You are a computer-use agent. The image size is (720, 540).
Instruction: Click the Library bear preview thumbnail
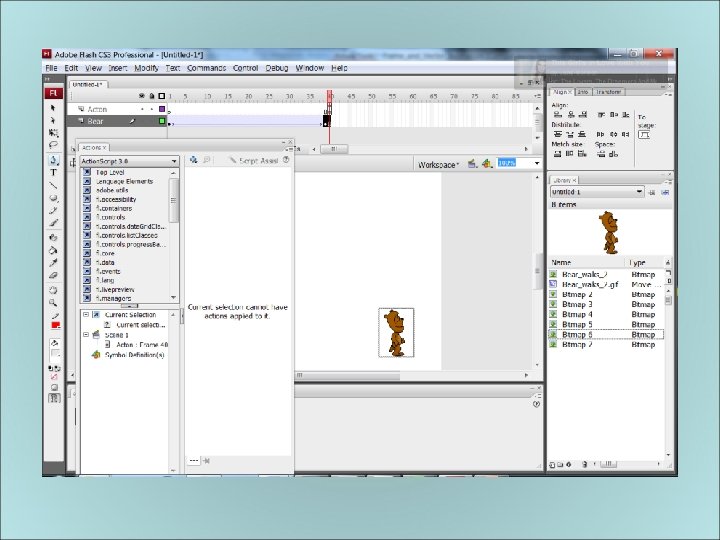pos(609,232)
